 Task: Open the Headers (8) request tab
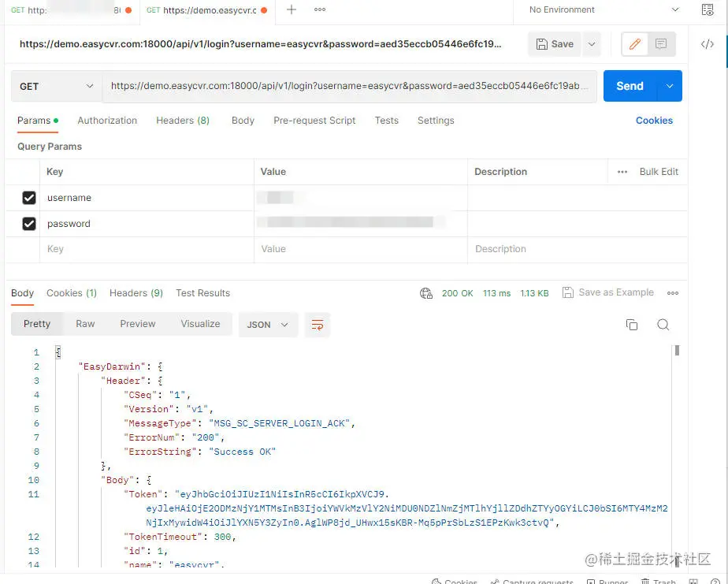pyautogui.click(x=183, y=121)
